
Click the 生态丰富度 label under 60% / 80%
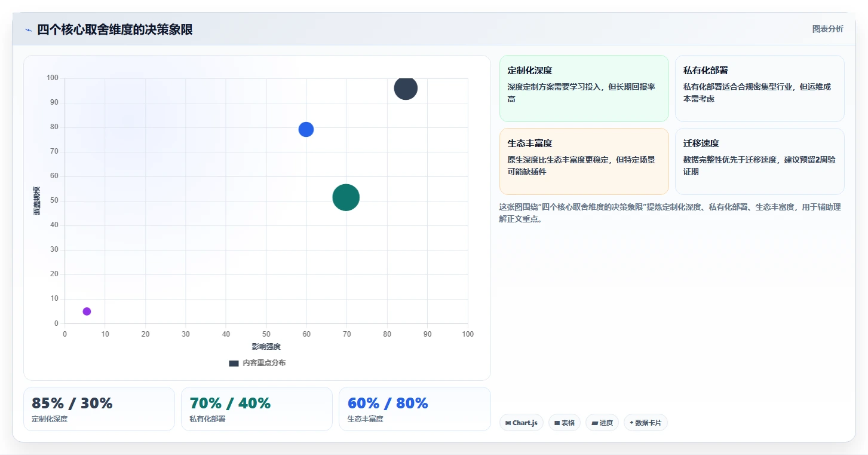pos(365,419)
